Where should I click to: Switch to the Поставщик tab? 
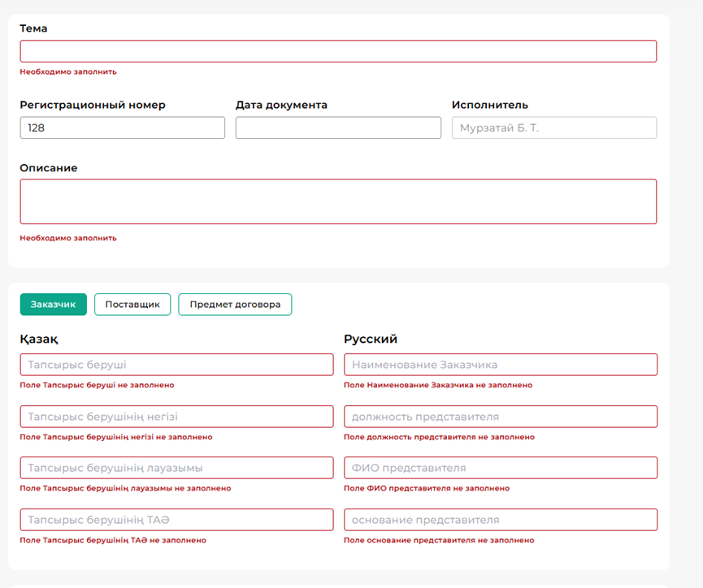(132, 305)
